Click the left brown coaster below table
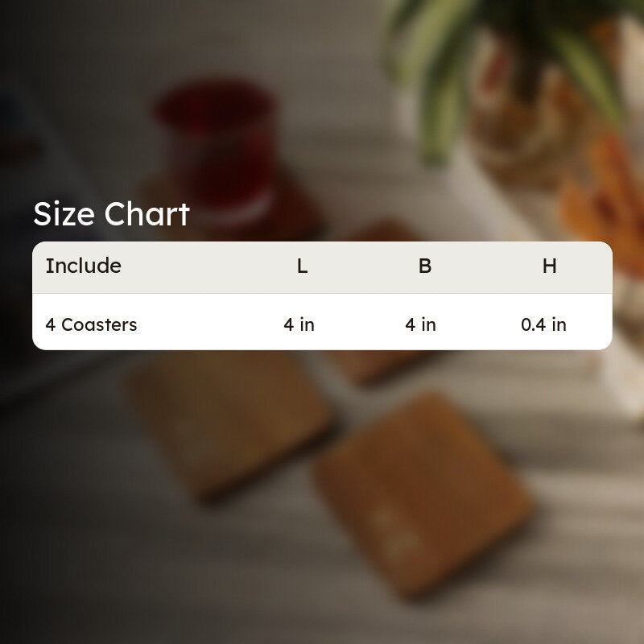Screen dimensions: 644x644 [x=230, y=423]
